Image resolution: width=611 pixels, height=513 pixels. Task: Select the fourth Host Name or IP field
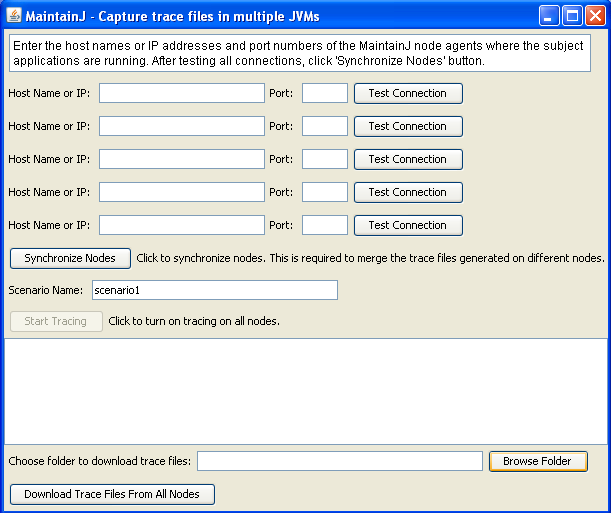pyautogui.click(x=181, y=192)
